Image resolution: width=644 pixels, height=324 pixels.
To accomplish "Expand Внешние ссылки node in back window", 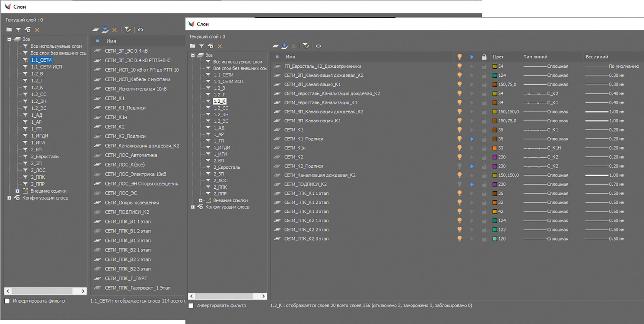I will pos(18,191).
